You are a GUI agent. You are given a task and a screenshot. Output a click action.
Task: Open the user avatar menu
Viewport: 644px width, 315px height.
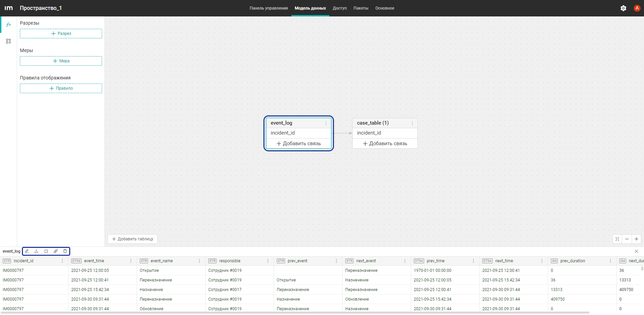[637, 8]
